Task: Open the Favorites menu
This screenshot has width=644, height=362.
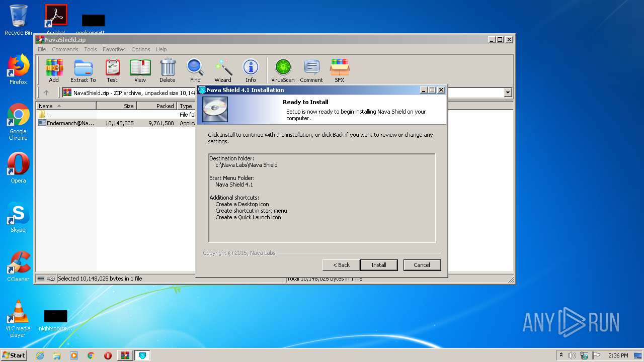Action: (x=114, y=49)
